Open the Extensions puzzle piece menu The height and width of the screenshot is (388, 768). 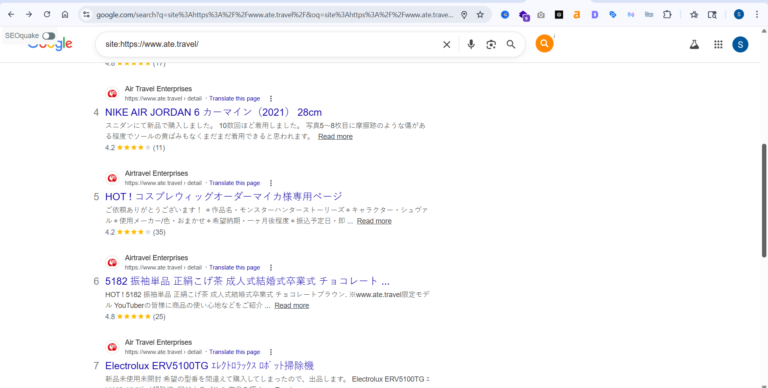[667, 15]
